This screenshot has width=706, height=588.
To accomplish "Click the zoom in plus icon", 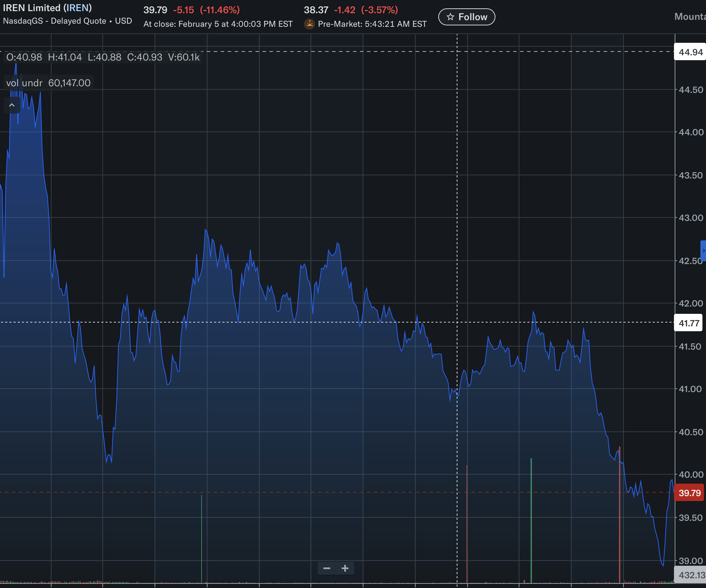I will tap(345, 568).
